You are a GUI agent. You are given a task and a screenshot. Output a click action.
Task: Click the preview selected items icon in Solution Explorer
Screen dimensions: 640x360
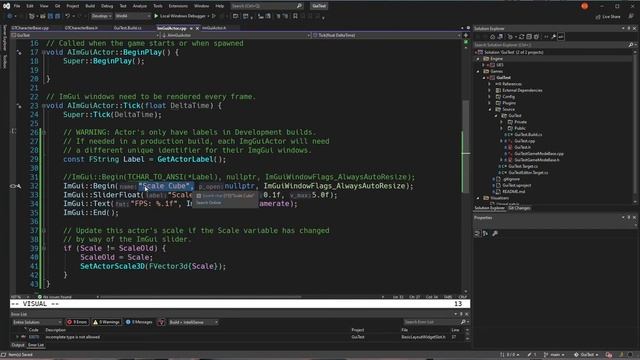click(561, 37)
